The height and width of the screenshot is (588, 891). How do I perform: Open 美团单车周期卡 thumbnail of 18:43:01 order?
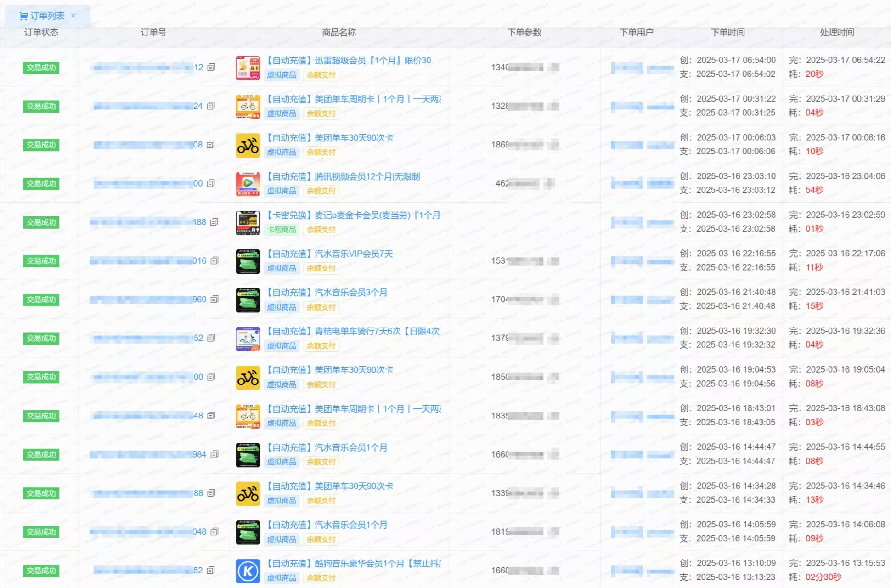[x=248, y=416]
